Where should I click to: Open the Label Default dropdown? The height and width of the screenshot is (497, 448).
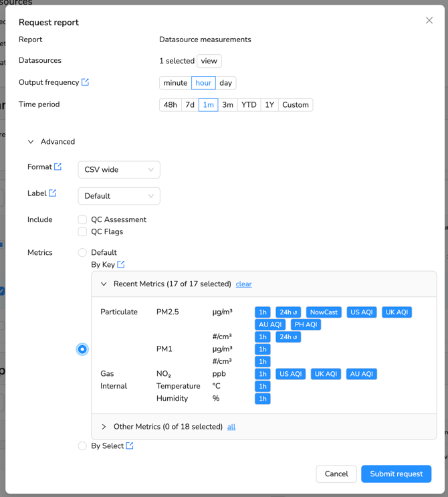(x=119, y=196)
